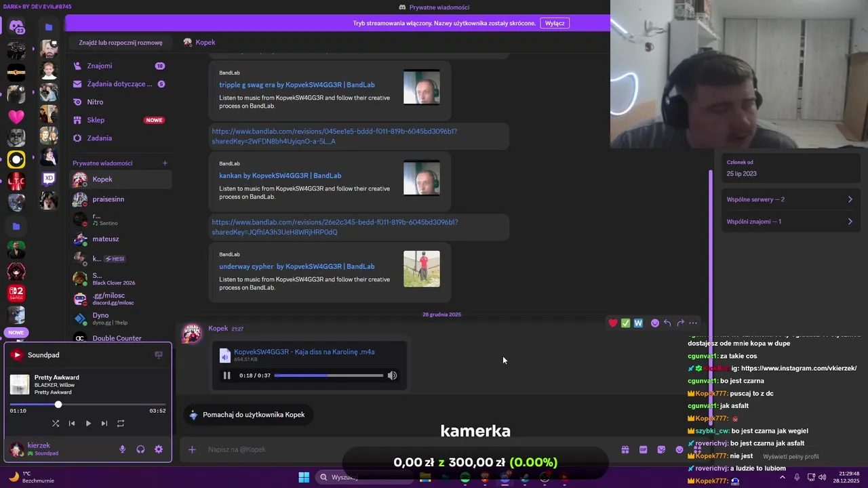The image size is (868, 488).
Task: Skip to previous track in Soundpad
Action: [72, 423]
